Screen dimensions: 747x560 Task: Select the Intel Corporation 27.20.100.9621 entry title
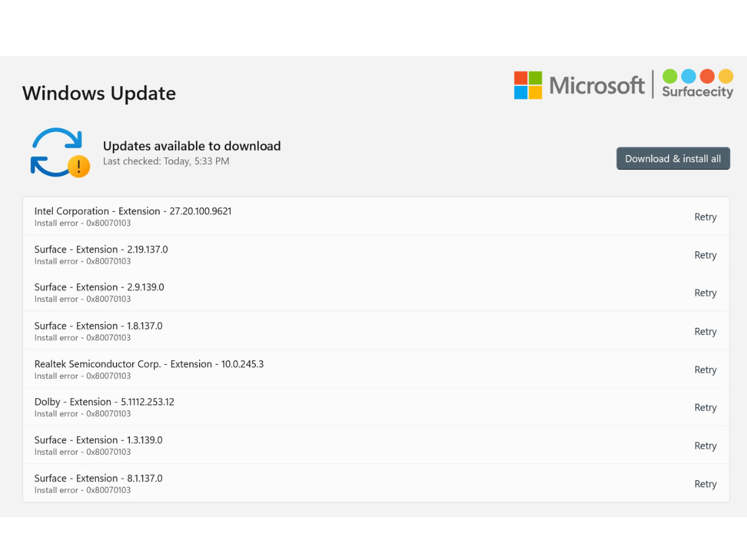133,211
